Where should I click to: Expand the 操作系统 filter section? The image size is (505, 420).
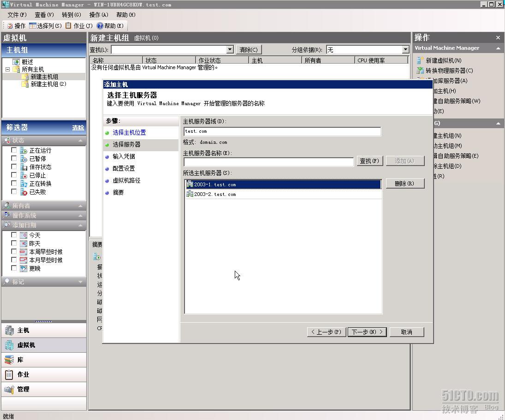[80, 216]
